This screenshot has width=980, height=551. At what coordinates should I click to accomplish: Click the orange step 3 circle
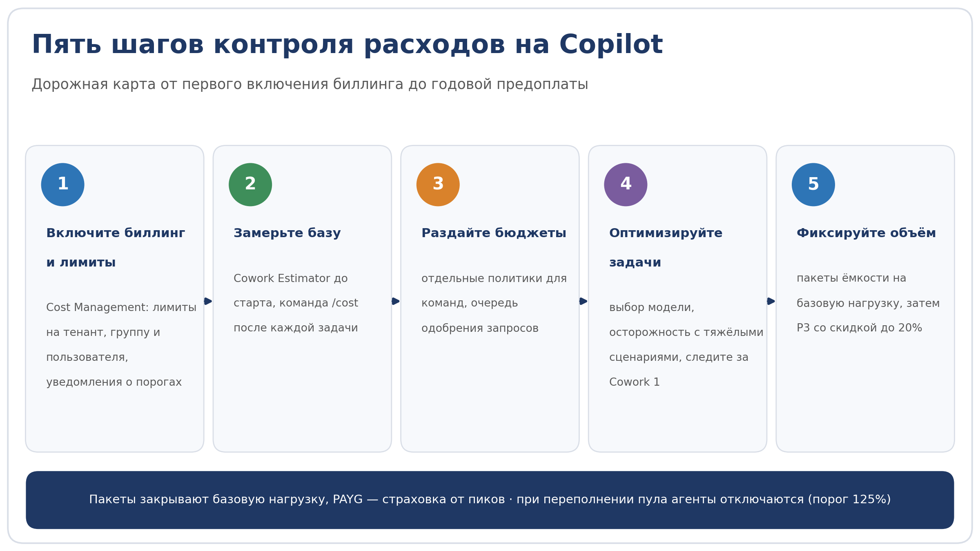[x=438, y=184]
